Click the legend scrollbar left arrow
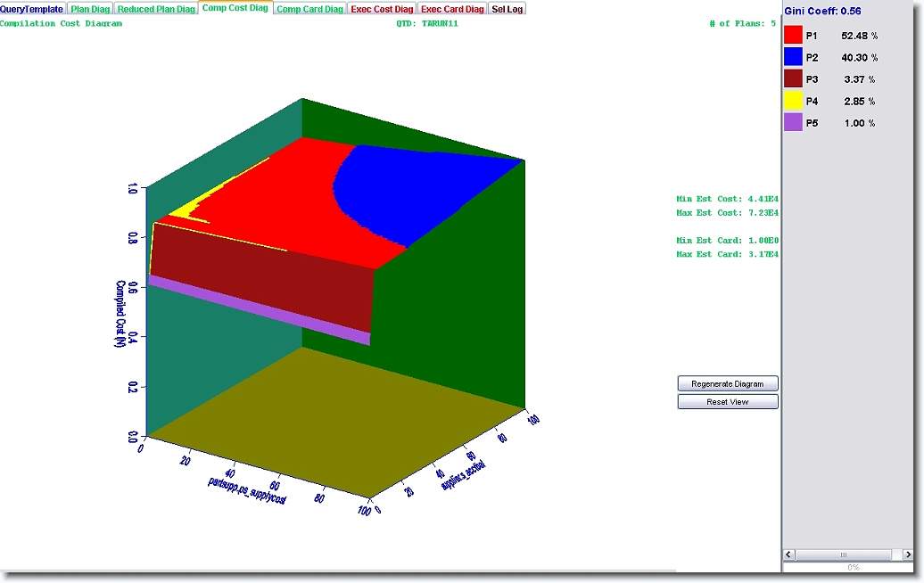 click(x=790, y=554)
